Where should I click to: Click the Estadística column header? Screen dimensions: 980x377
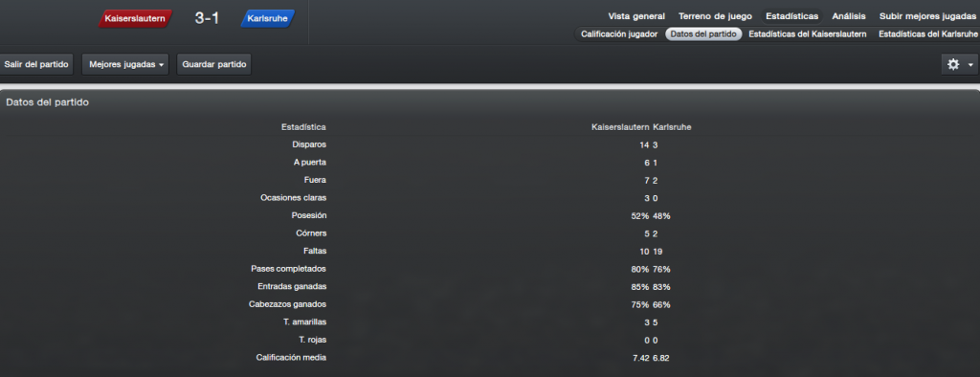coord(303,127)
